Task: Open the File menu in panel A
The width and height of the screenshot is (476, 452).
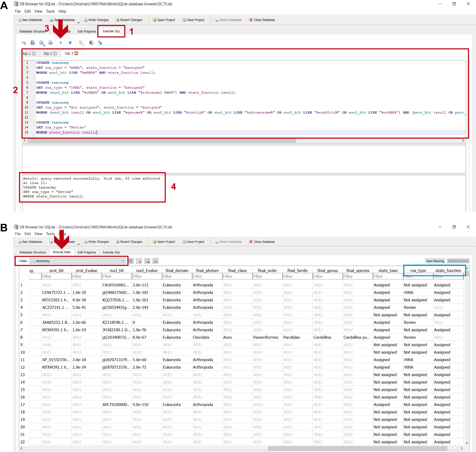Action: [18, 11]
